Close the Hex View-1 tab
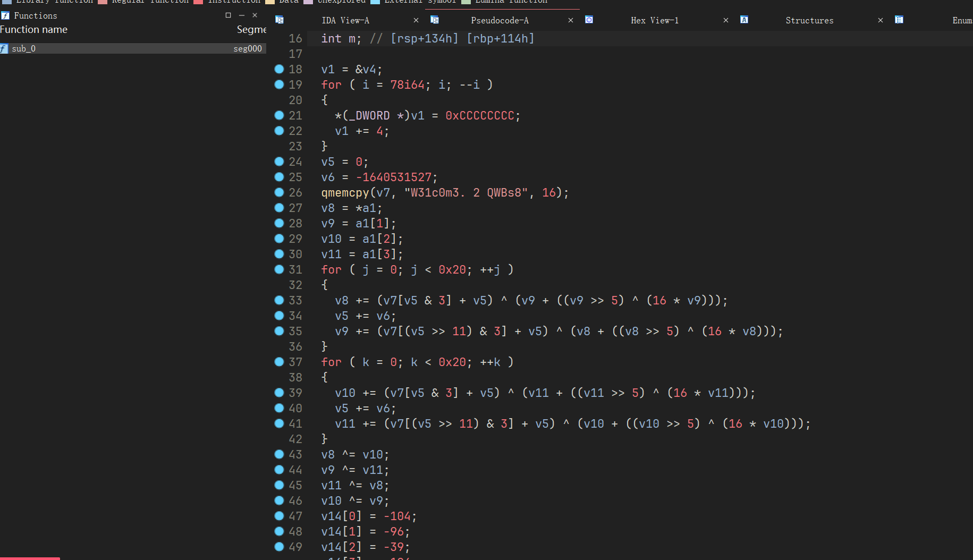This screenshot has width=973, height=560. coord(726,20)
